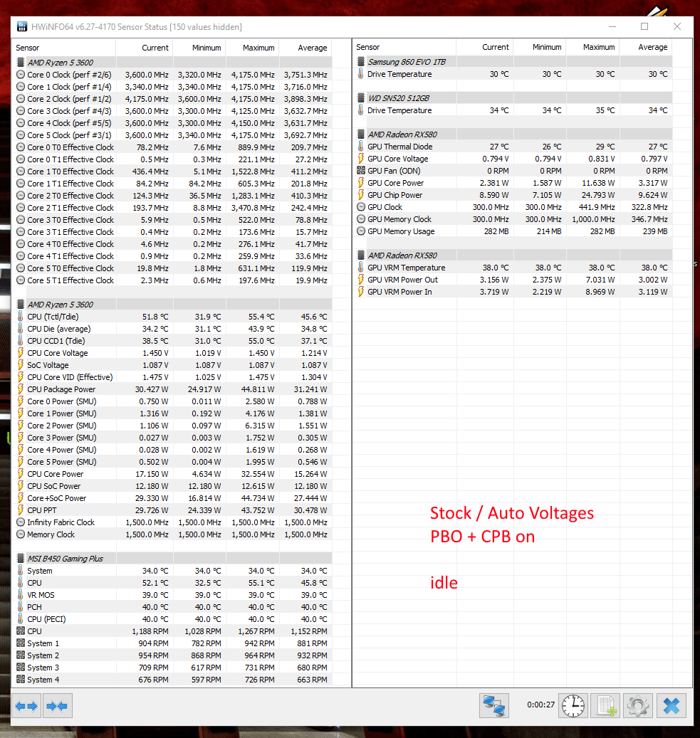700x738 pixels.
Task: Maximize the HWiNFO64 sensor window
Action: tap(644, 26)
